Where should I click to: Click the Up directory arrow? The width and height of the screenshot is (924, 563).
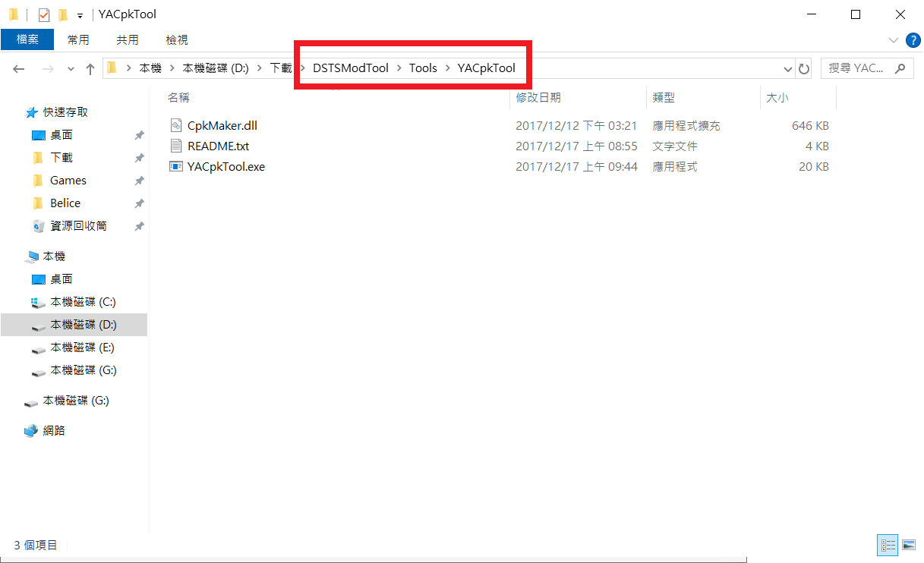tap(90, 68)
